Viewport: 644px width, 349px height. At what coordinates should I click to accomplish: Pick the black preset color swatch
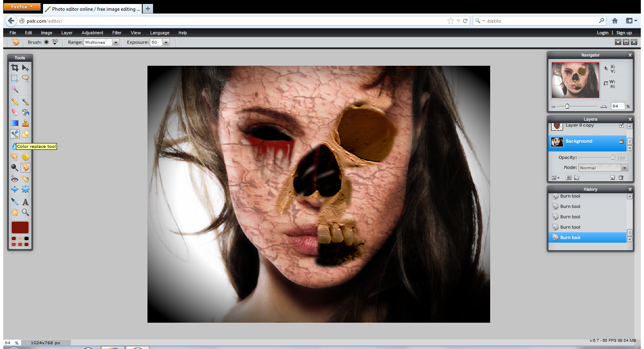pyautogui.click(x=26, y=239)
